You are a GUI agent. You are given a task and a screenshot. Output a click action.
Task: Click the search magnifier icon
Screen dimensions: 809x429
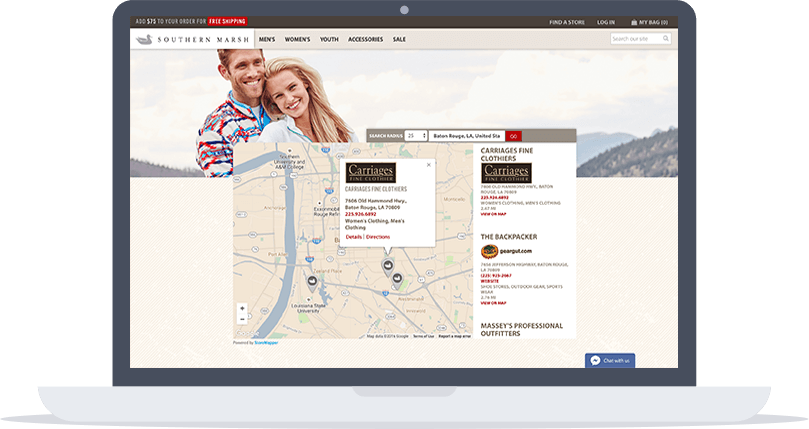(x=665, y=39)
